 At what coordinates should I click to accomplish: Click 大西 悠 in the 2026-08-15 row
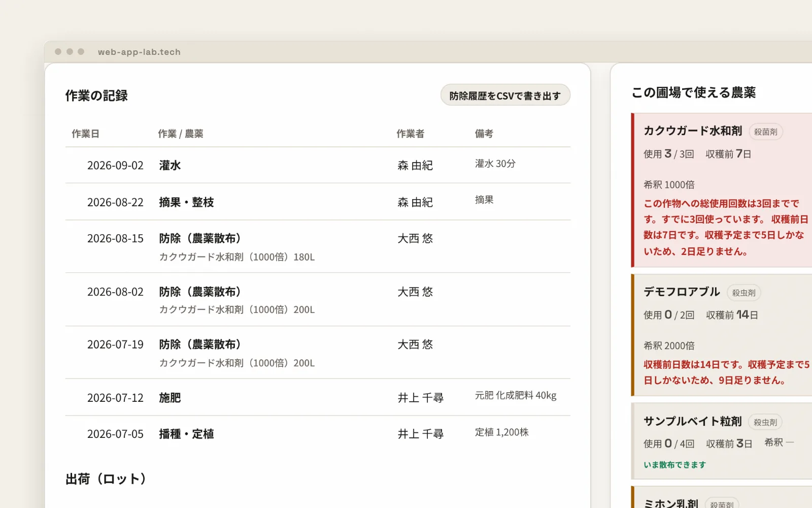pyautogui.click(x=415, y=239)
